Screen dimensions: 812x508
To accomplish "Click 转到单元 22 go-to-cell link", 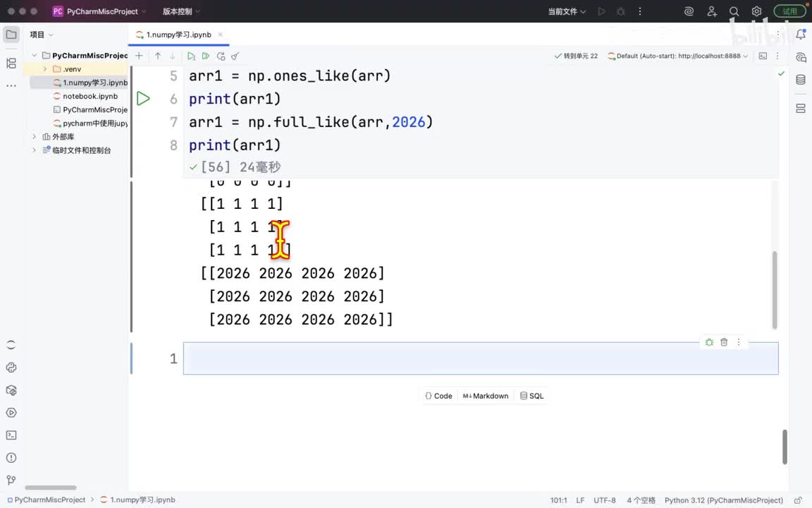I will coord(576,56).
